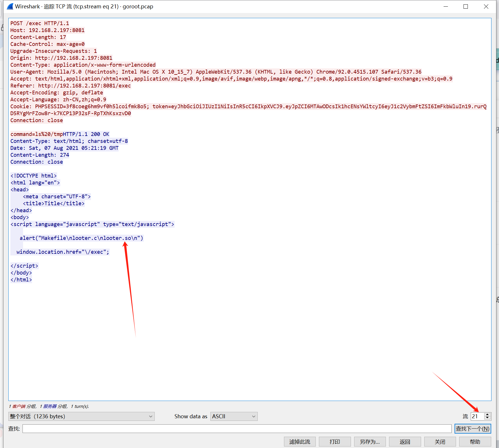Click the 'POST /exec HTTP/1.1' request line

40,23
